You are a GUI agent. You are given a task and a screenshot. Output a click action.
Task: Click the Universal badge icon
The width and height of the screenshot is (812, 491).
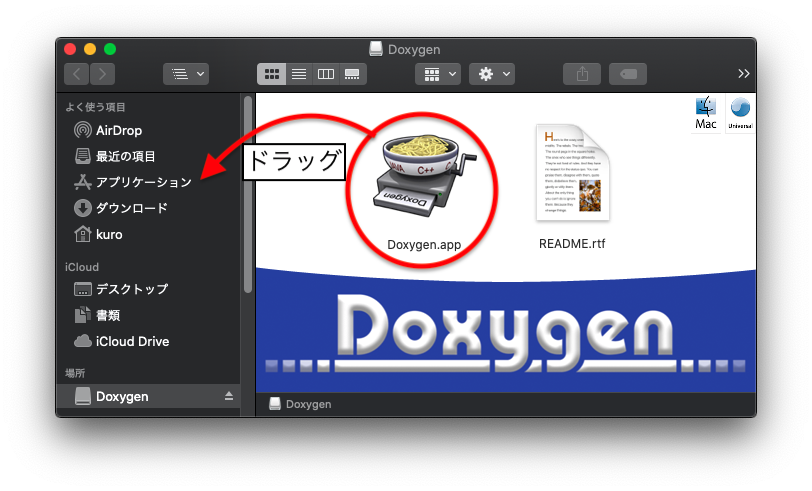pos(740,113)
